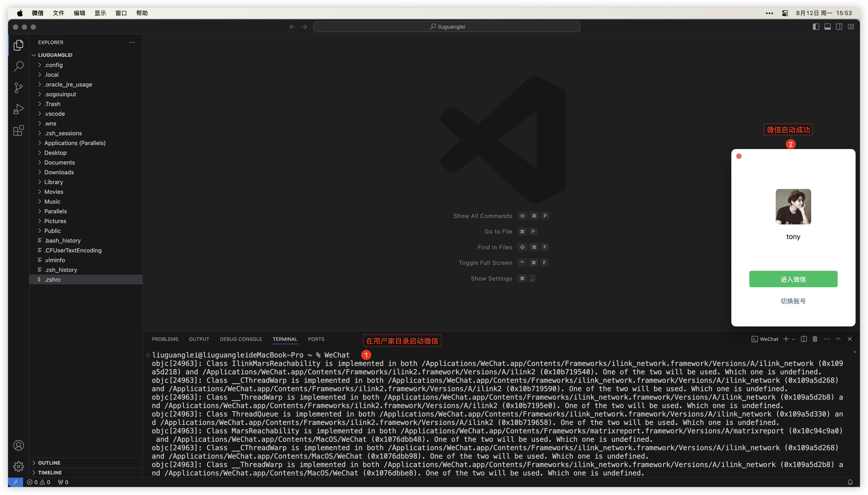Click the 切换账号 link

click(x=793, y=301)
